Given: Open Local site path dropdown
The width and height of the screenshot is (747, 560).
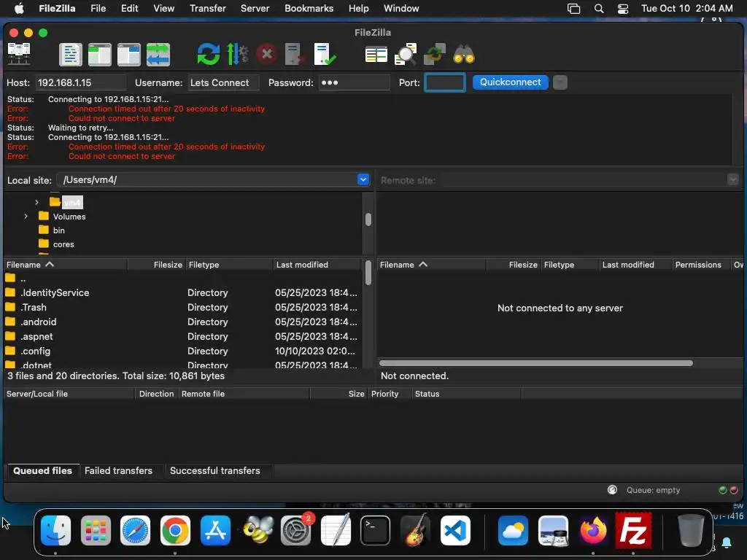Looking at the screenshot, I should pos(363,179).
